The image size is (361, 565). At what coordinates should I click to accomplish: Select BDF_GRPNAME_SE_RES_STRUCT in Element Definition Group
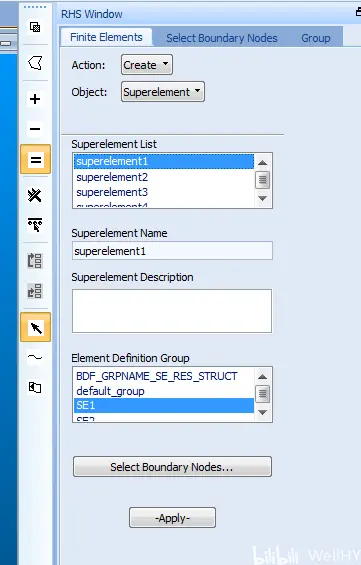click(164, 376)
